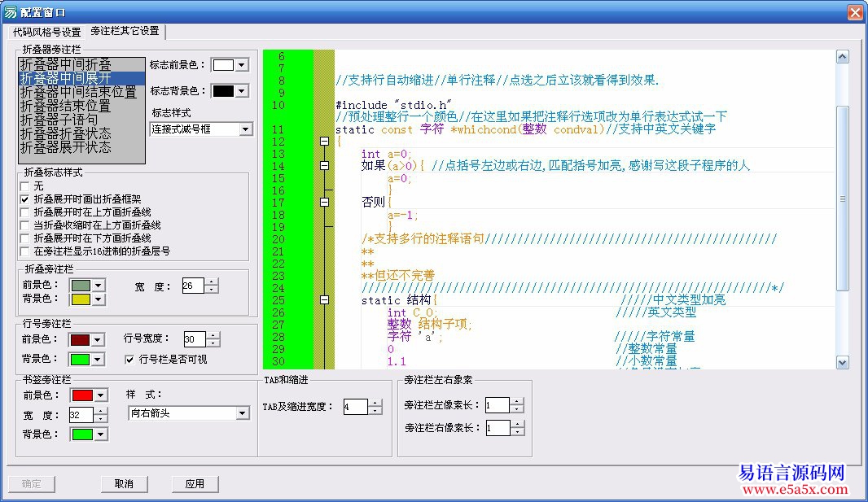Uncheck 折叠展开时画出折叠框架

coord(24,199)
